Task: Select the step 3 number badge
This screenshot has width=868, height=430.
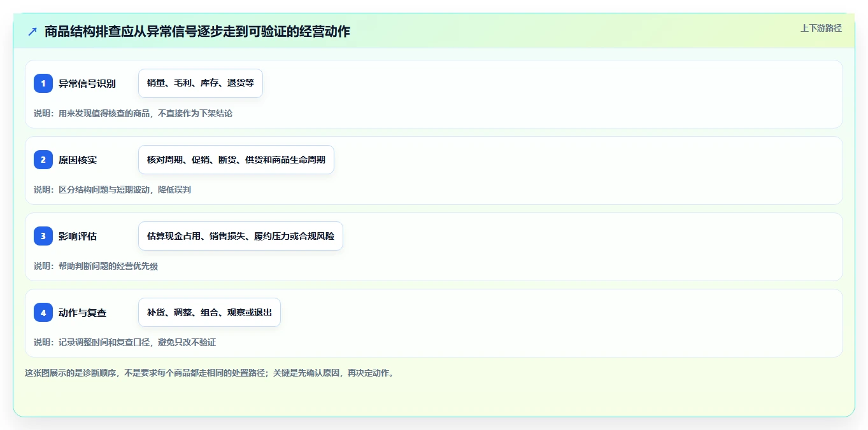Action: coord(43,236)
